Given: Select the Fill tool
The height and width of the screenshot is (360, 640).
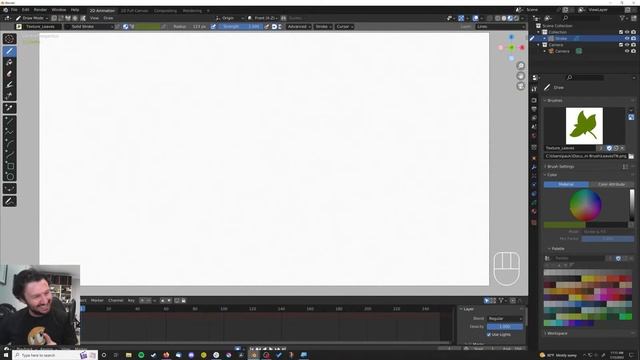Looking at the screenshot, I should click(9, 62).
